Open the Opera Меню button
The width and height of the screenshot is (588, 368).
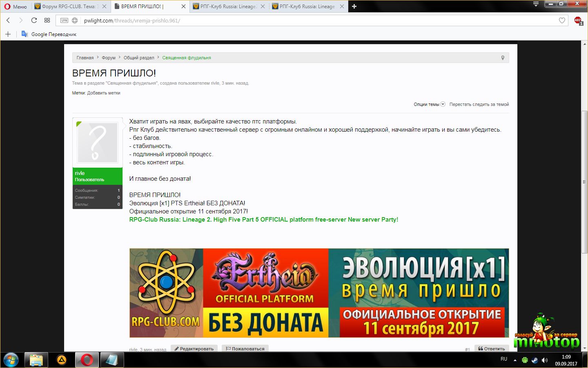16,7
